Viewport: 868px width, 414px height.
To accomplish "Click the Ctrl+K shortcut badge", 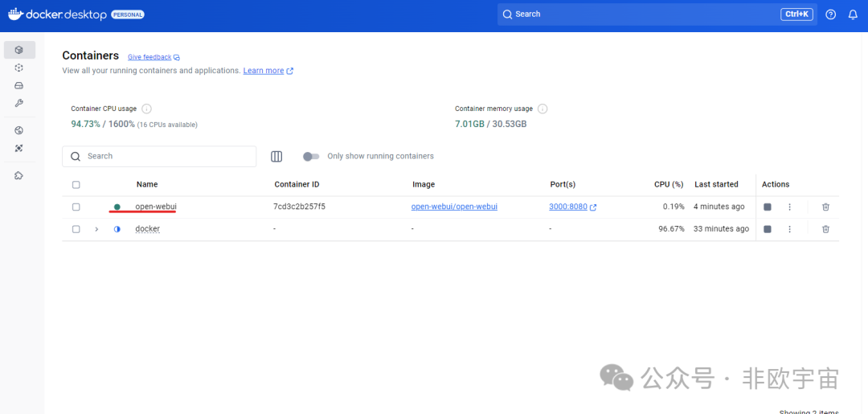I will point(796,14).
